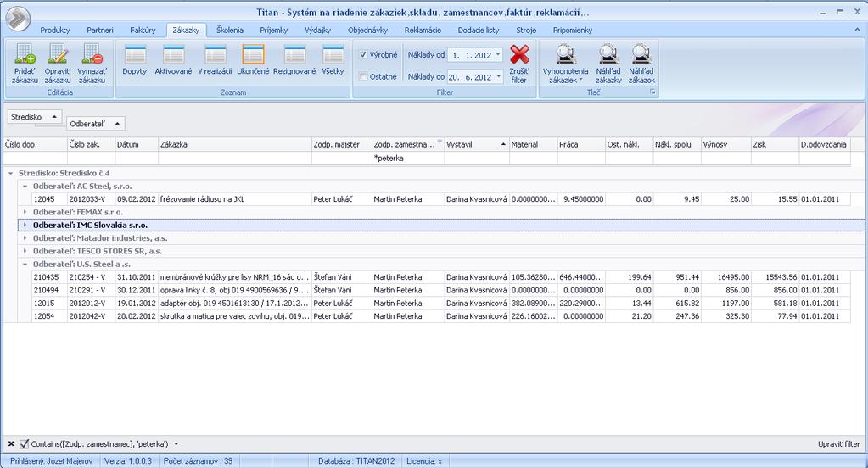This screenshot has width=868, height=468.
Task: Switch to the Produkty tab
Action: [55, 30]
